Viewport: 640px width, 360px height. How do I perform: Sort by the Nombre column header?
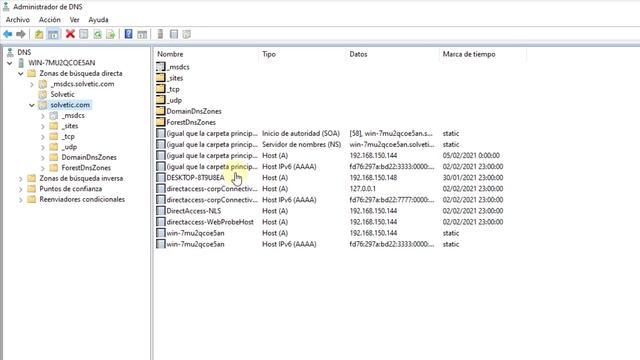pos(206,54)
